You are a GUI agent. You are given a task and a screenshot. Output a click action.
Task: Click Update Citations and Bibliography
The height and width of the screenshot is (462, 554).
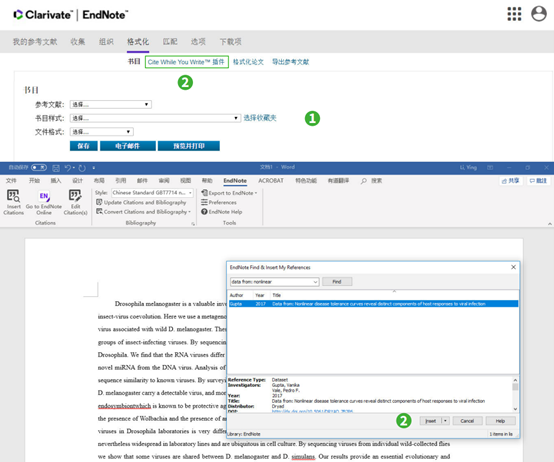[141, 202]
